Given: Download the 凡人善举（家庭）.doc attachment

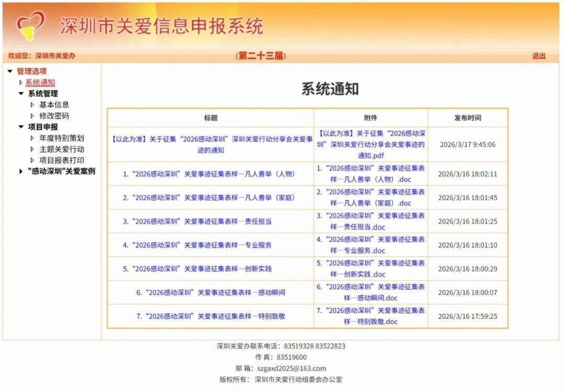Looking at the screenshot, I should 370,198.
